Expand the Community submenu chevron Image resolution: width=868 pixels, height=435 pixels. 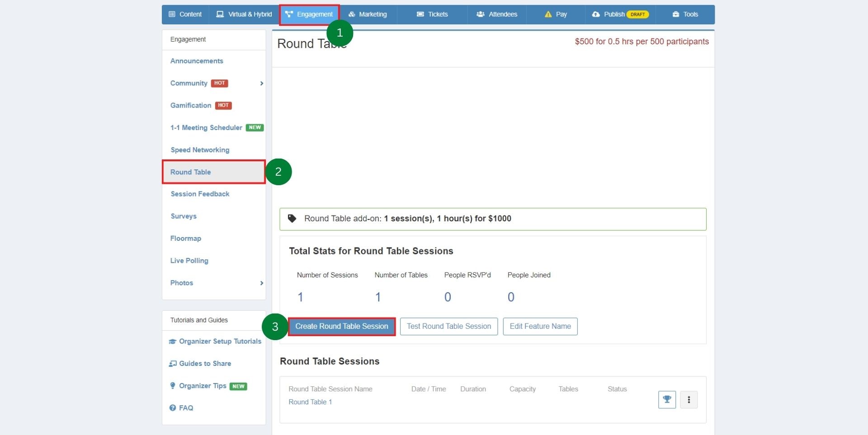(261, 84)
